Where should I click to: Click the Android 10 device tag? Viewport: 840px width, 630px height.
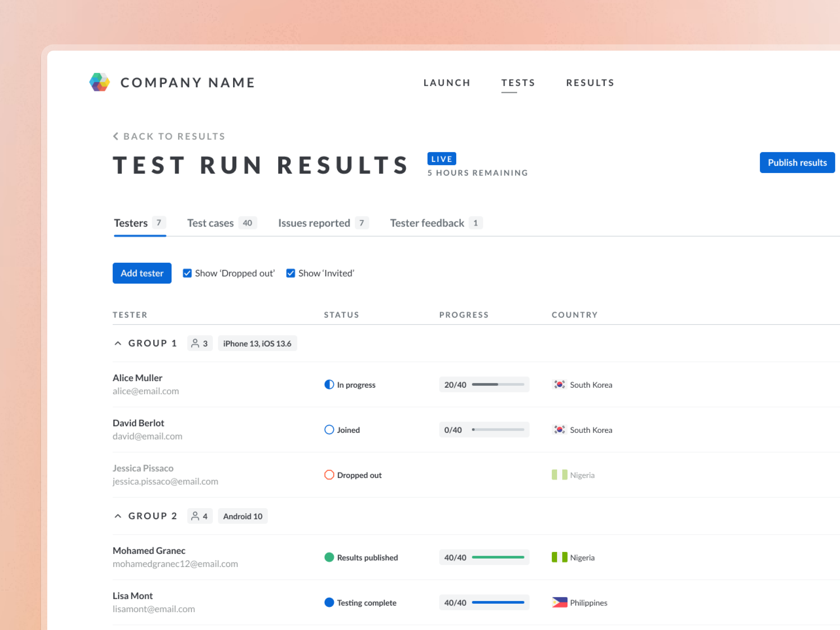pyautogui.click(x=243, y=516)
